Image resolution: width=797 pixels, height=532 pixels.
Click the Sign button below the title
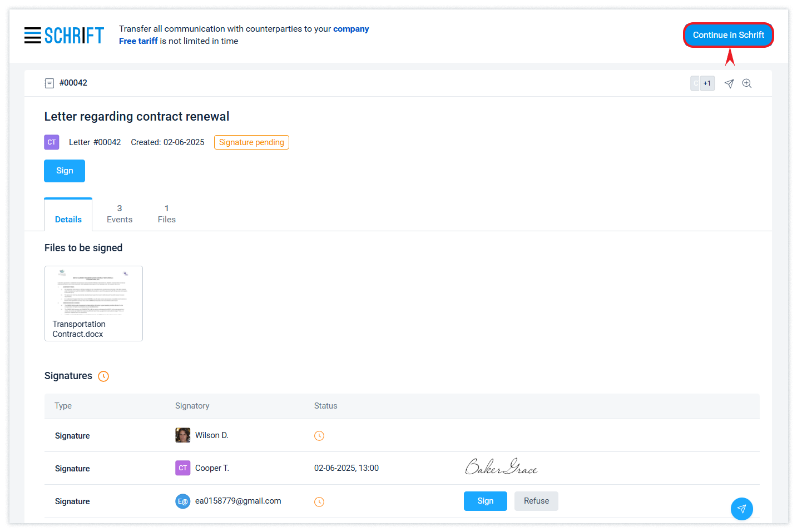[65, 171]
